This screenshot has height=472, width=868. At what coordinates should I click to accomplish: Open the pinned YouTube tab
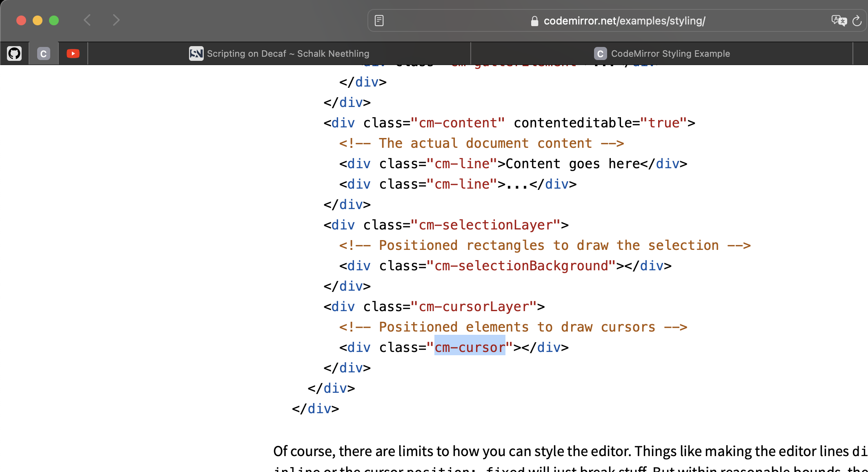[73, 53]
